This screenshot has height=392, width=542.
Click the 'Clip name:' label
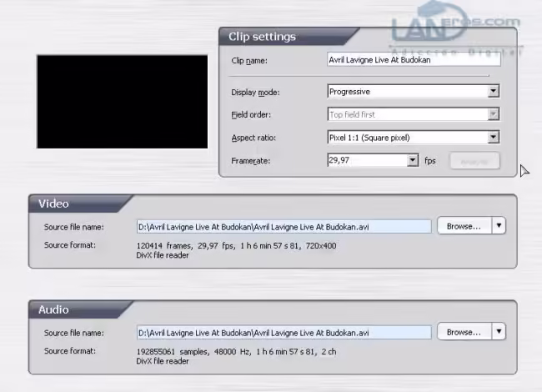click(249, 61)
